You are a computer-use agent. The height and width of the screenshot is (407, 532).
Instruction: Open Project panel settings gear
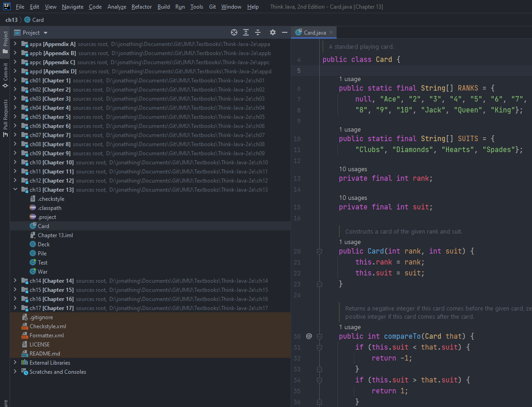point(273,33)
